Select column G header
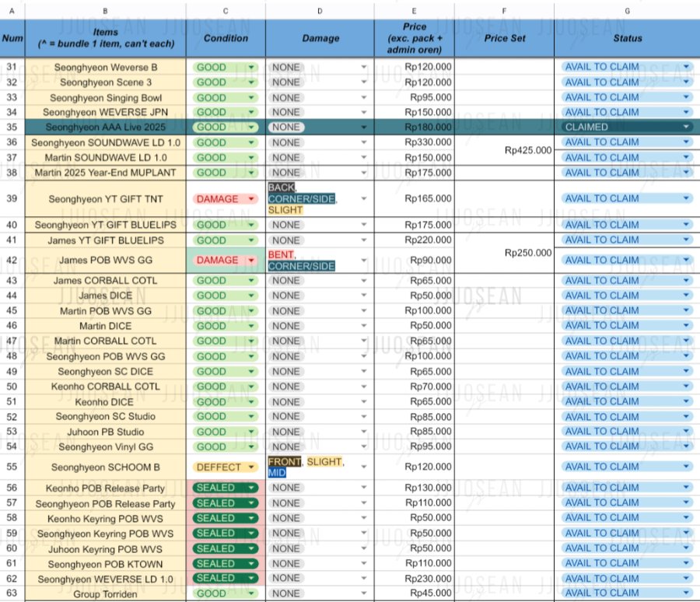700x602 pixels. [627, 11]
